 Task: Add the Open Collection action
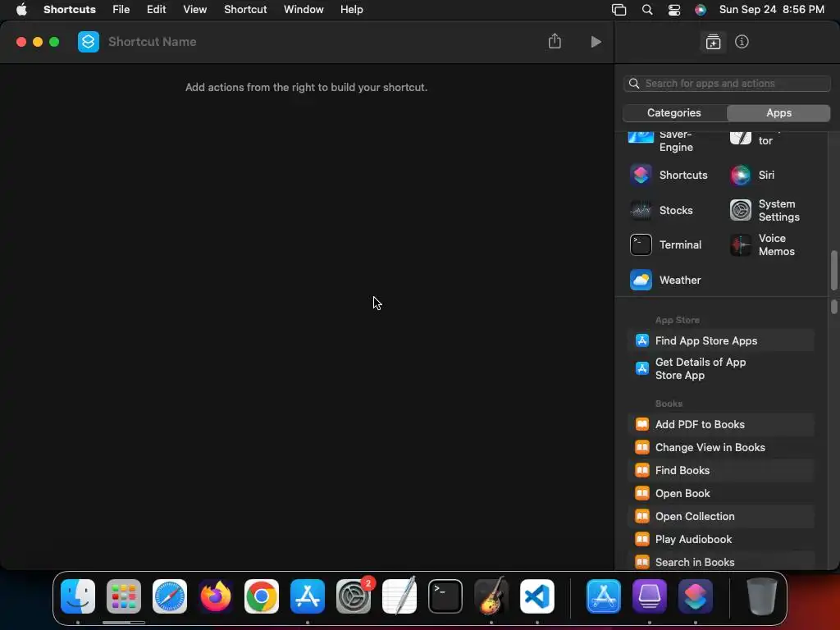pyautogui.click(x=721, y=517)
